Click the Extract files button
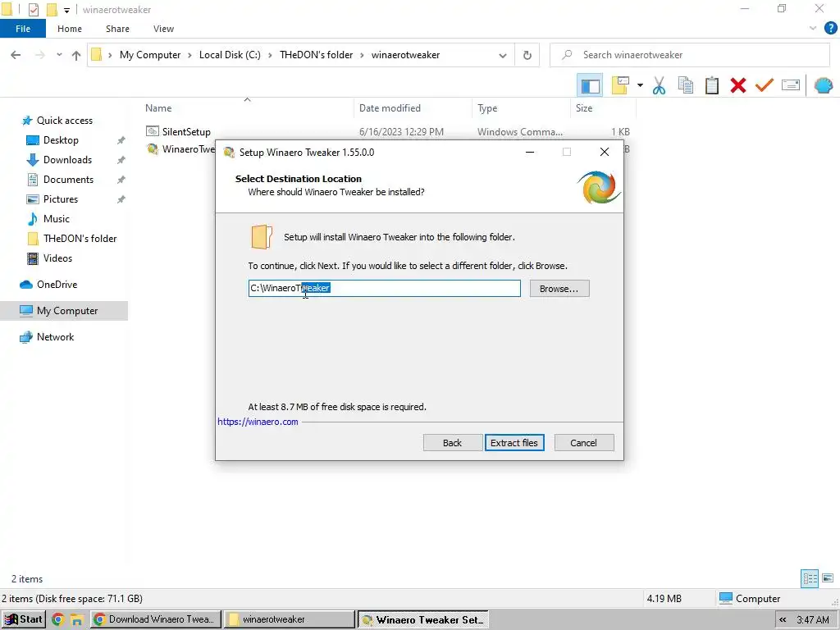This screenshot has height=630, width=840. (x=514, y=442)
